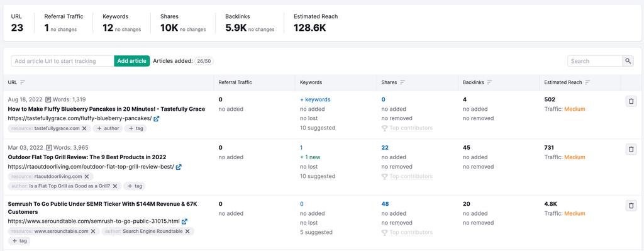Click the Add article button
The image size is (644, 251).
[x=132, y=61]
